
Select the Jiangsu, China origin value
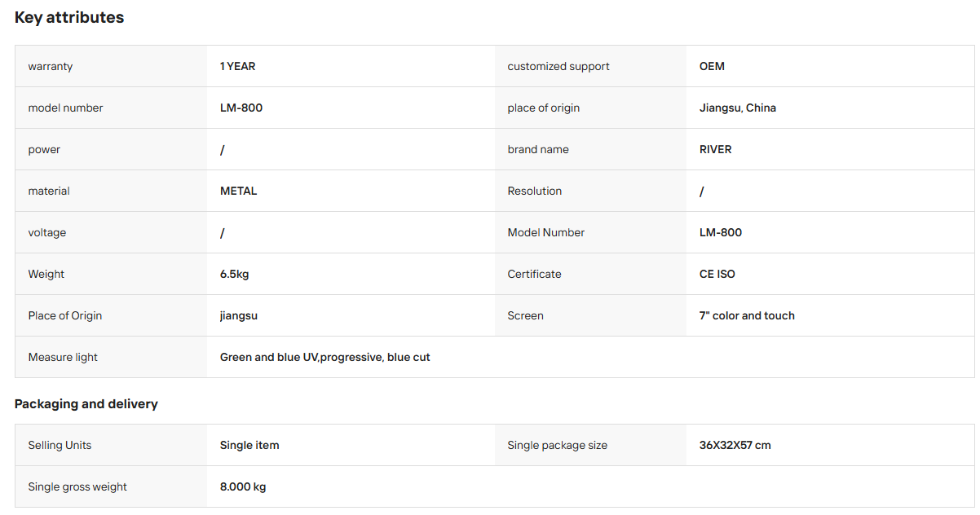pyautogui.click(x=738, y=108)
